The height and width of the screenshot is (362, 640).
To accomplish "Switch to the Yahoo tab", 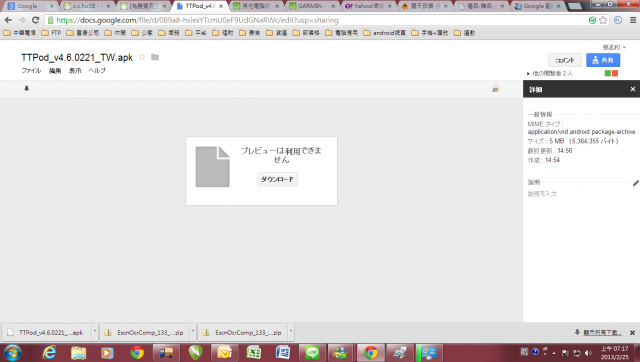I will 369,6.
